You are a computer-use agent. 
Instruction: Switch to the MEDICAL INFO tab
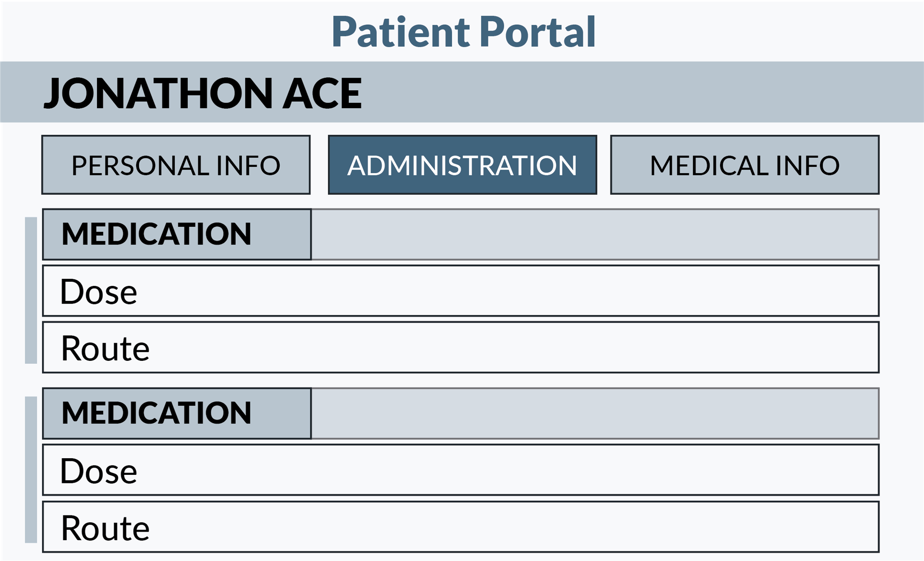(x=744, y=165)
